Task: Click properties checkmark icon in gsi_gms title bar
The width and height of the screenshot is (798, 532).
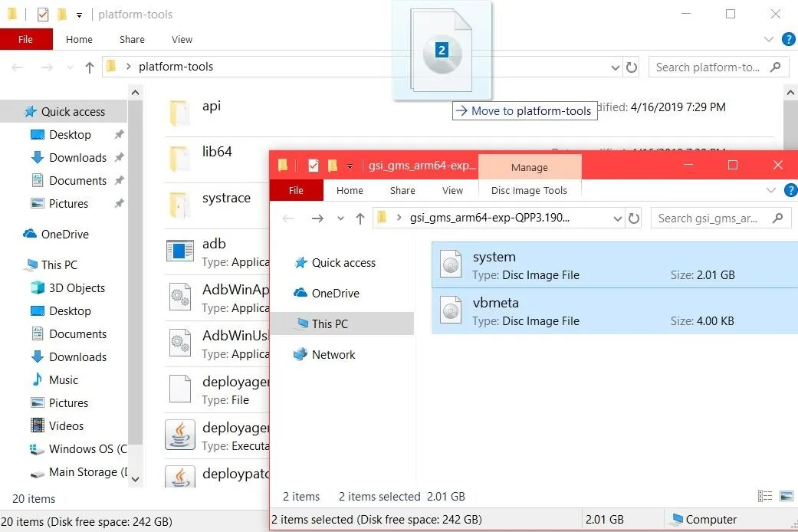Action: click(314, 165)
